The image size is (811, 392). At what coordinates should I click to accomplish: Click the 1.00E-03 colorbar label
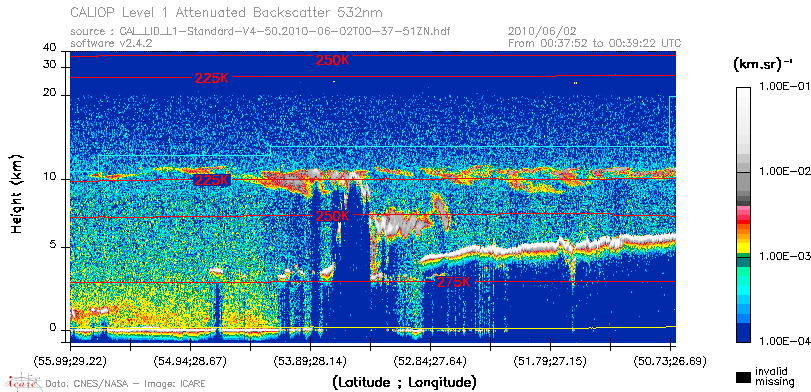click(x=784, y=256)
